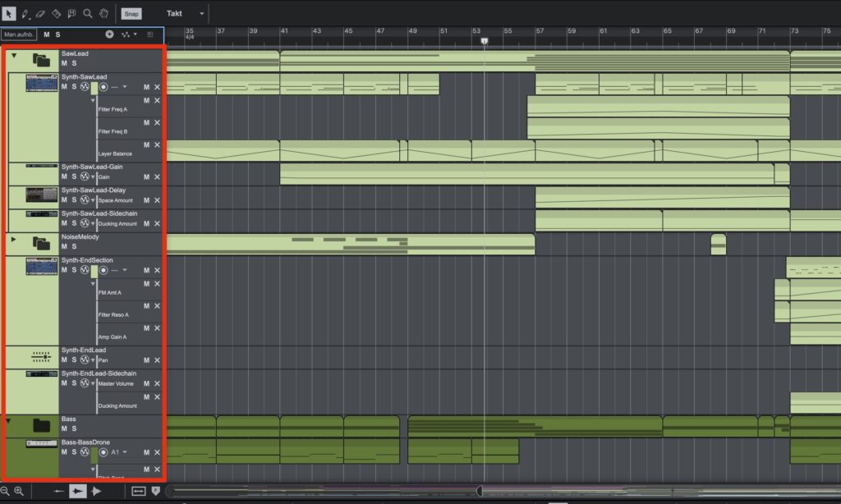Solo the SawLead folder track
The image size is (841, 504).
pos(74,63)
